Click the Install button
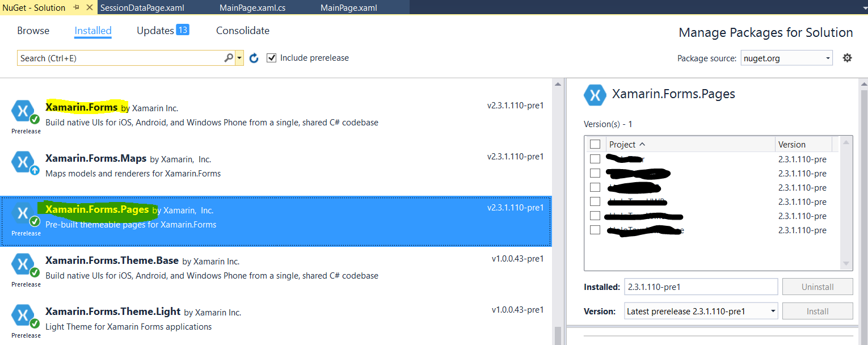 (x=818, y=311)
